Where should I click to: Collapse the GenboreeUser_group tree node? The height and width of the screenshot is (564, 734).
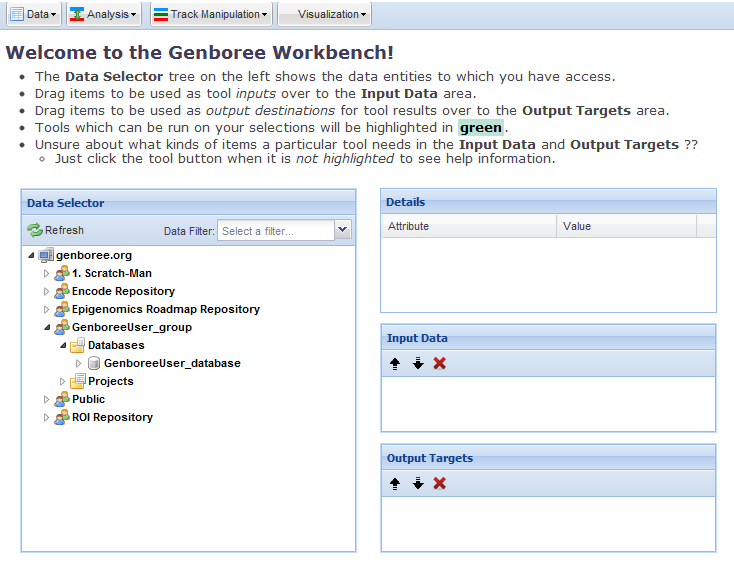46,327
